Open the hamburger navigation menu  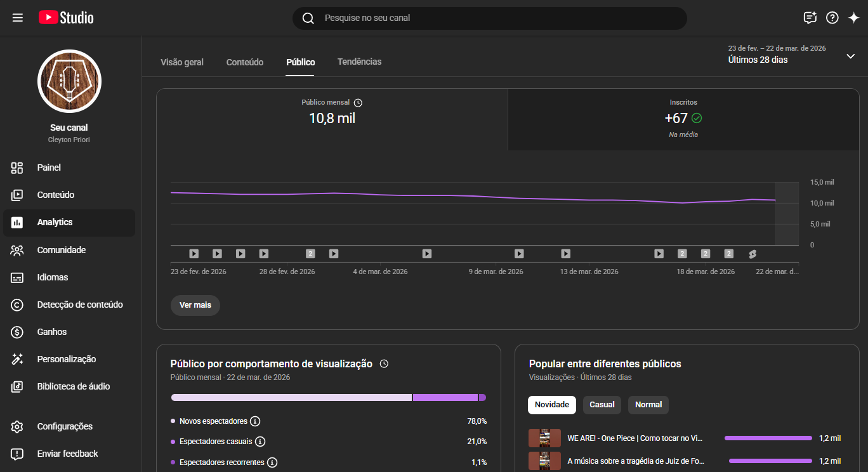(18, 18)
